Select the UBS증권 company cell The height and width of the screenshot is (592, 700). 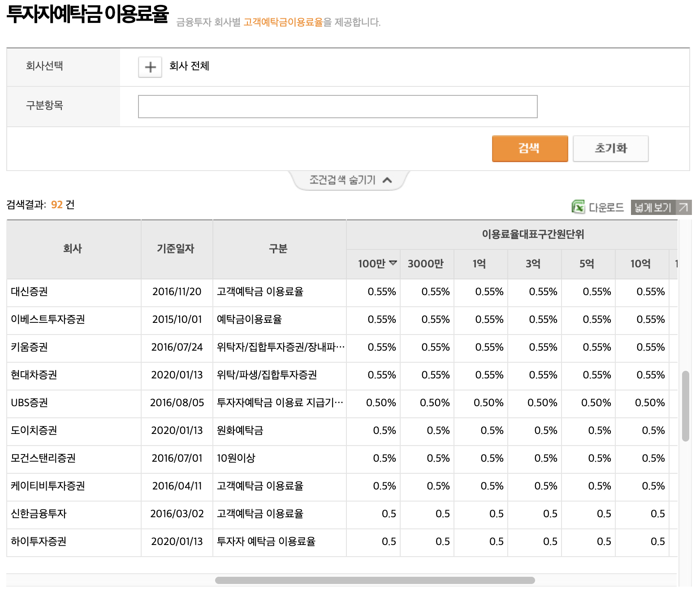(x=73, y=403)
